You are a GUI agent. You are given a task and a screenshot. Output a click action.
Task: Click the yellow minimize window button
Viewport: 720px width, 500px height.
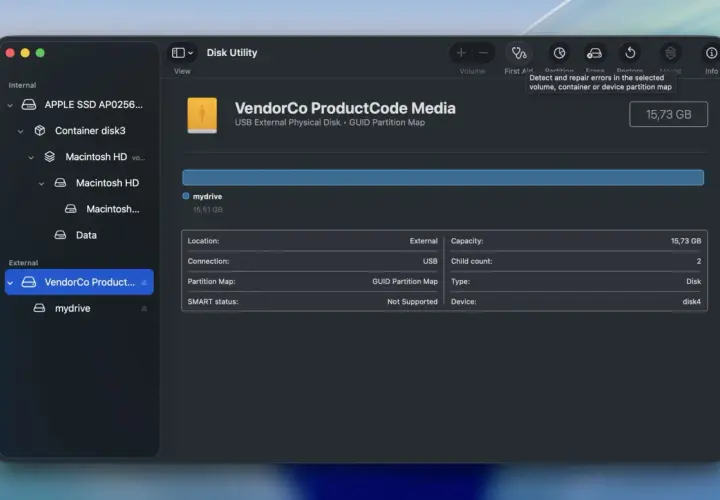(x=25, y=53)
